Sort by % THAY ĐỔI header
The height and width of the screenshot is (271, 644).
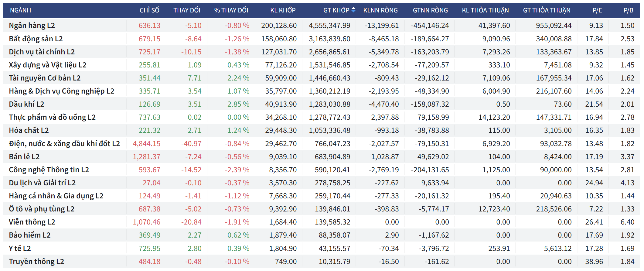(231, 10)
